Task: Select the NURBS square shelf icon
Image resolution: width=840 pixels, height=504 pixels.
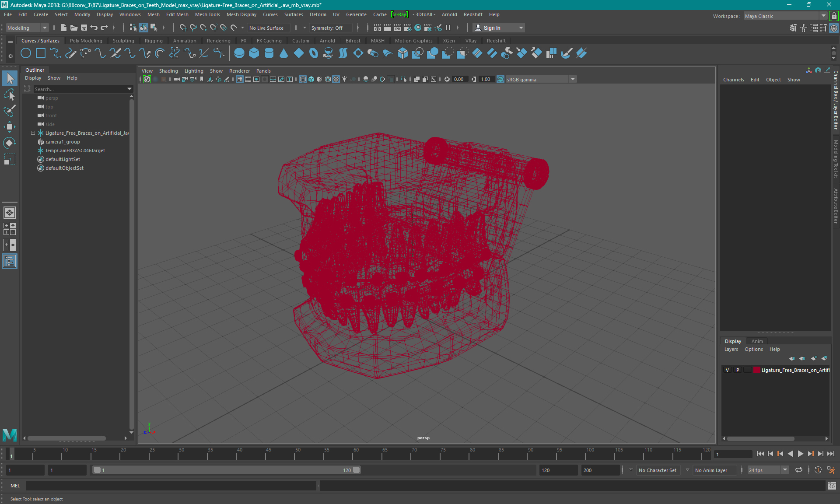Action: coord(41,53)
